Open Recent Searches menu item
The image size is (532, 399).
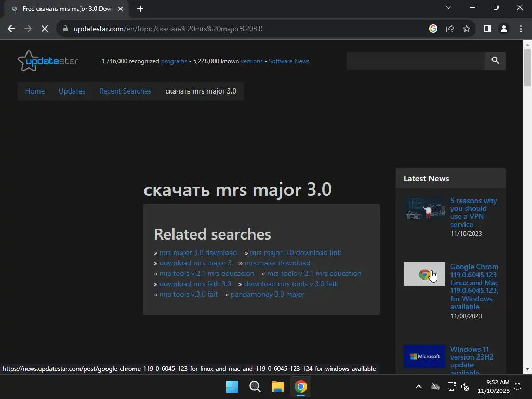point(125,91)
